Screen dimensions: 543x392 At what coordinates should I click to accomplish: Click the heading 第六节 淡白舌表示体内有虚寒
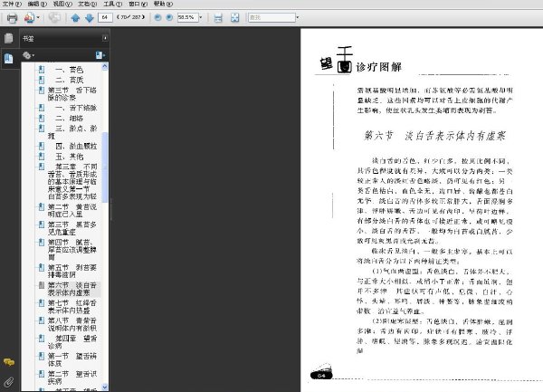(435, 136)
